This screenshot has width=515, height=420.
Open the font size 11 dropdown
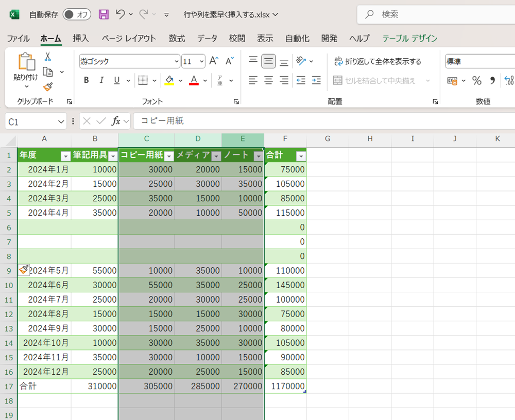pos(201,61)
